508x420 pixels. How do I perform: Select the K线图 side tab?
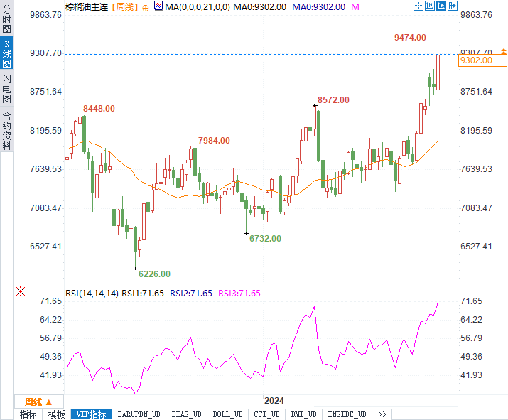coord(6,53)
